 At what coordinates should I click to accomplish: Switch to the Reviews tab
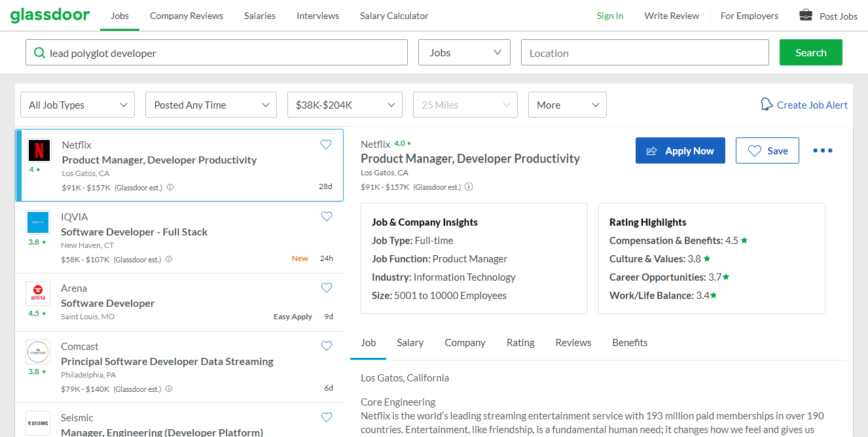[x=573, y=343]
